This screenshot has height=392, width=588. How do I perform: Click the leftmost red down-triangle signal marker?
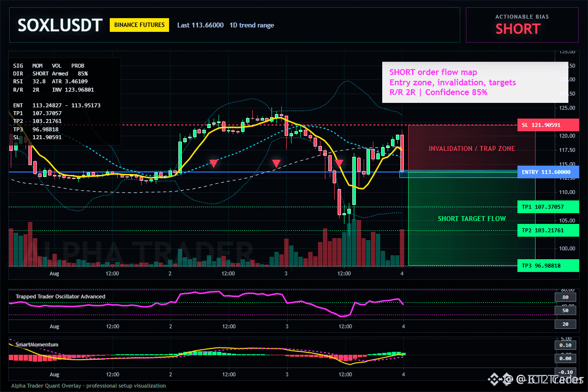(x=214, y=163)
